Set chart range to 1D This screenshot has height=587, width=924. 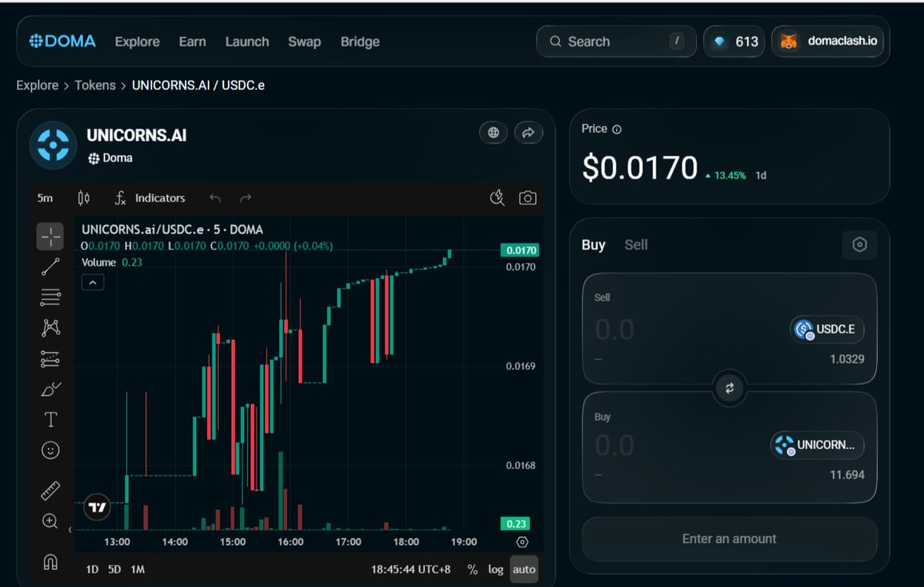tap(92, 569)
